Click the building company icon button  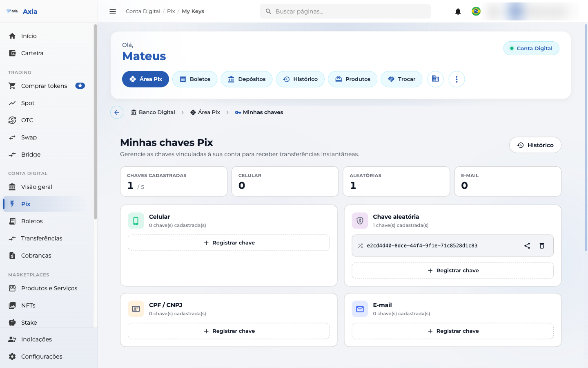pyautogui.click(x=435, y=79)
